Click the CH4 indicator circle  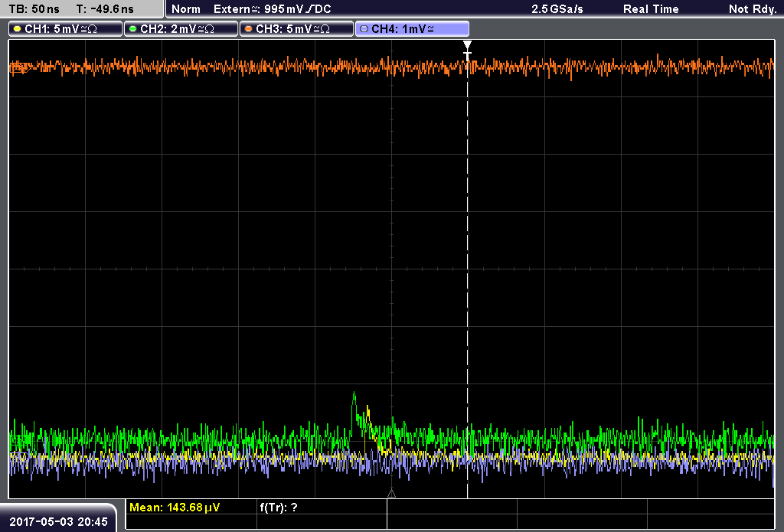(364, 29)
